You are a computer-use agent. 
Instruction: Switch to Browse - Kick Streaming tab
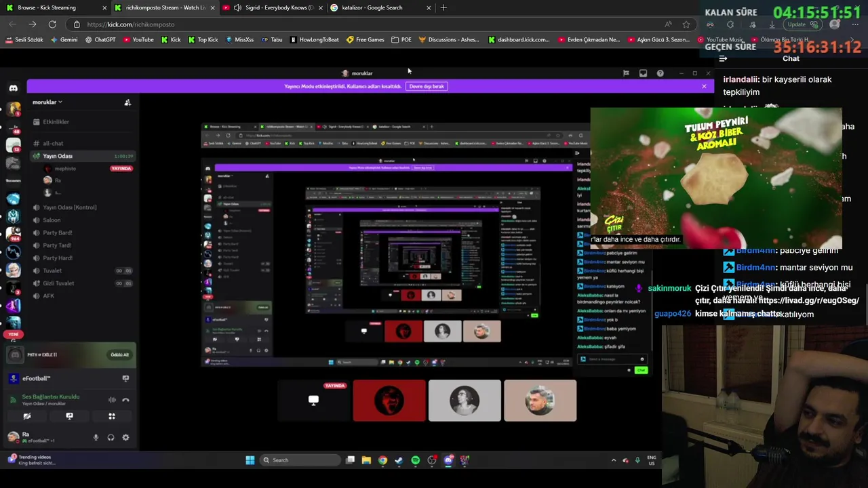coord(56,7)
